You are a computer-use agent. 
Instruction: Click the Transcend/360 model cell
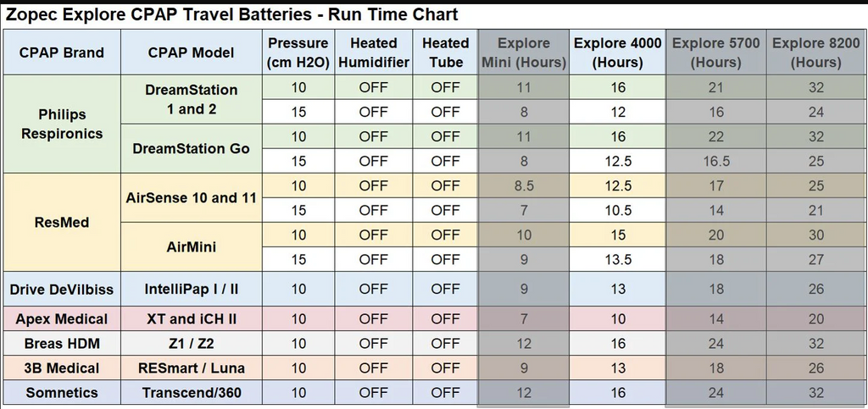(x=191, y=393)
